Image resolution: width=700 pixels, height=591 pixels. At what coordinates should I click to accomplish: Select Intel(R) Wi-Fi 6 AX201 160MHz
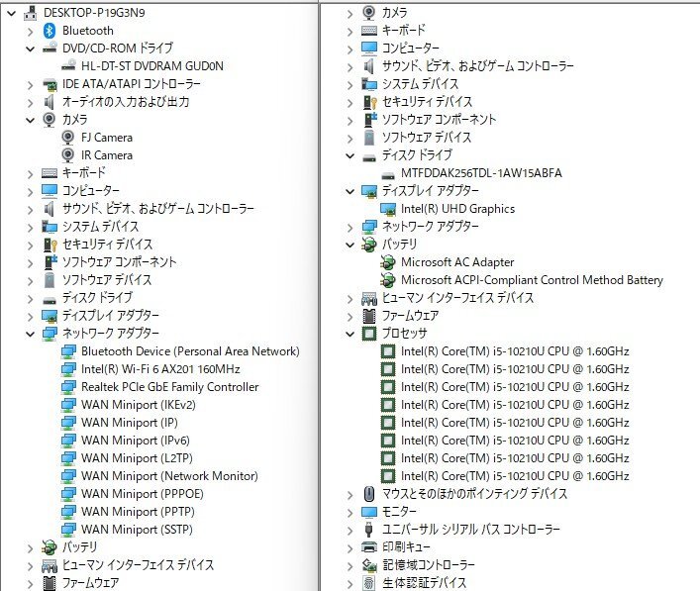pyautogui.click(x=160, y=369)
